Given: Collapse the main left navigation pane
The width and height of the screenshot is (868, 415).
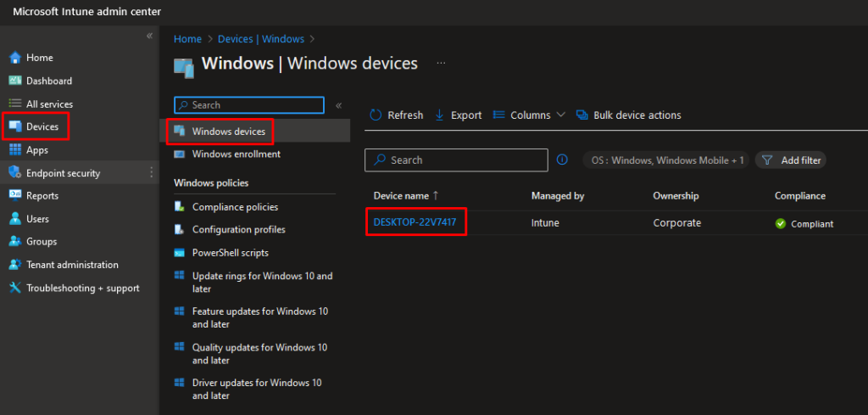Looking at the screenshot, I should pos(149,36).
